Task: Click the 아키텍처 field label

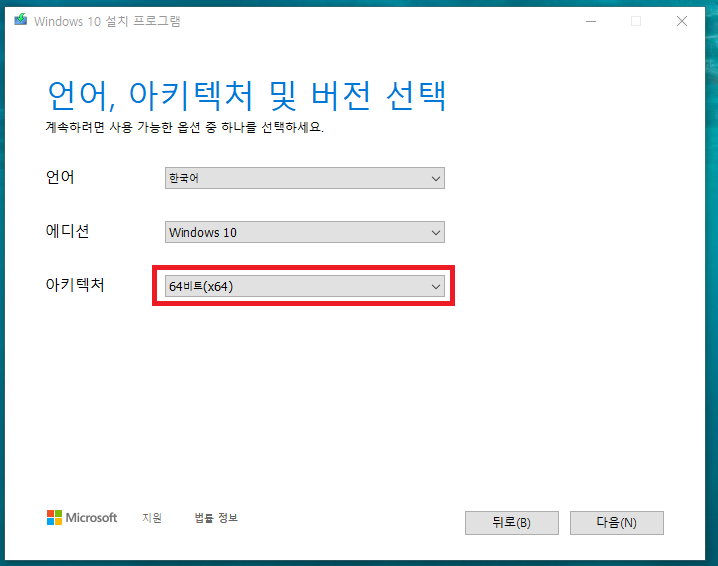Action: (75, 285)
